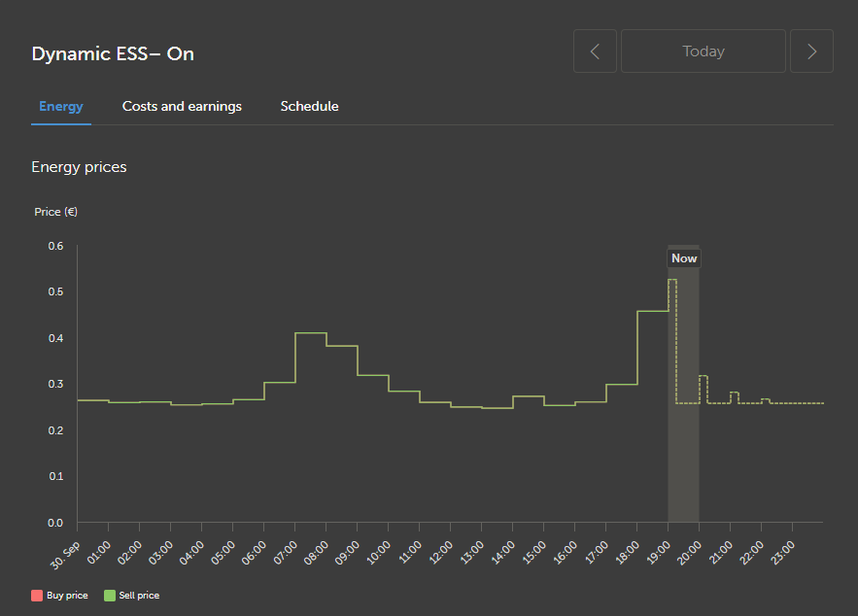The image size is (858, 616).
Task: Click the red Buy price color swatch
Action: [x=37, y=595]
